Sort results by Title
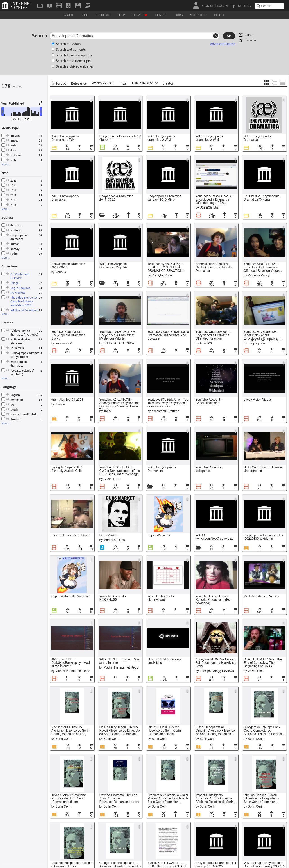Image resolution: width=289 pixels, height=868 pixels. point(123,83)
